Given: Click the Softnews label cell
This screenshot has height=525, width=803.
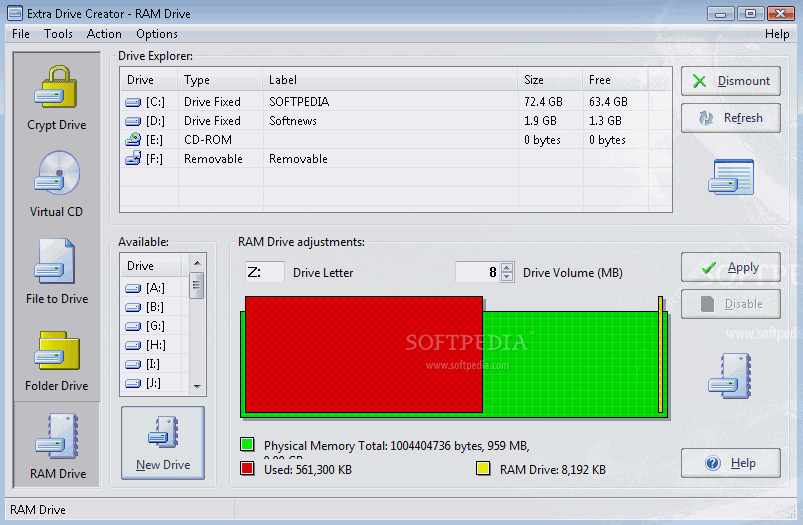Looking at the screenshot, I should click(x=292, y=121).
